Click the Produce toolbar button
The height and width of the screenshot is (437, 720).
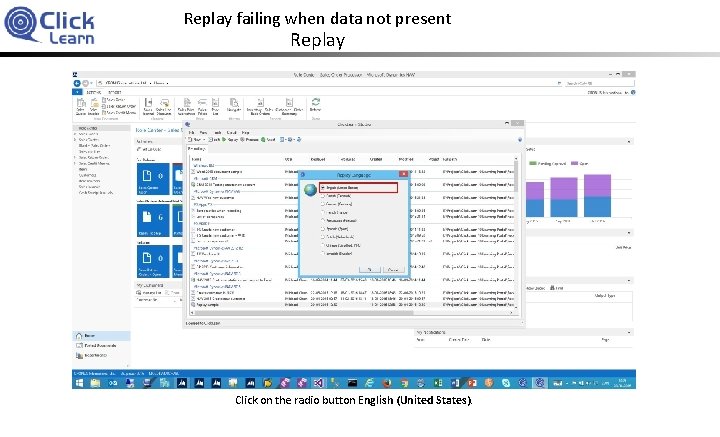249,140
